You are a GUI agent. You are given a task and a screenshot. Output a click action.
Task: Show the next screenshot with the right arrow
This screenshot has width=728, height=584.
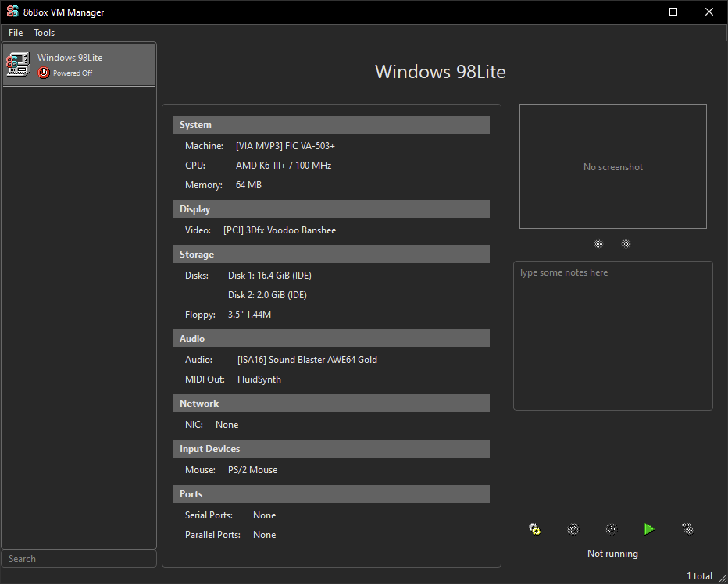coord(626,244)
